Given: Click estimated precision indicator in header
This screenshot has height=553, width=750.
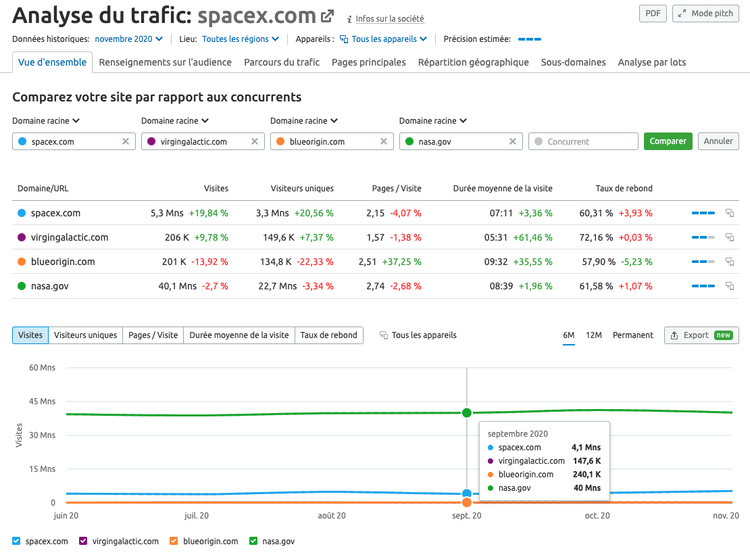Looking at the screenshot, I should tap(529, 39).
